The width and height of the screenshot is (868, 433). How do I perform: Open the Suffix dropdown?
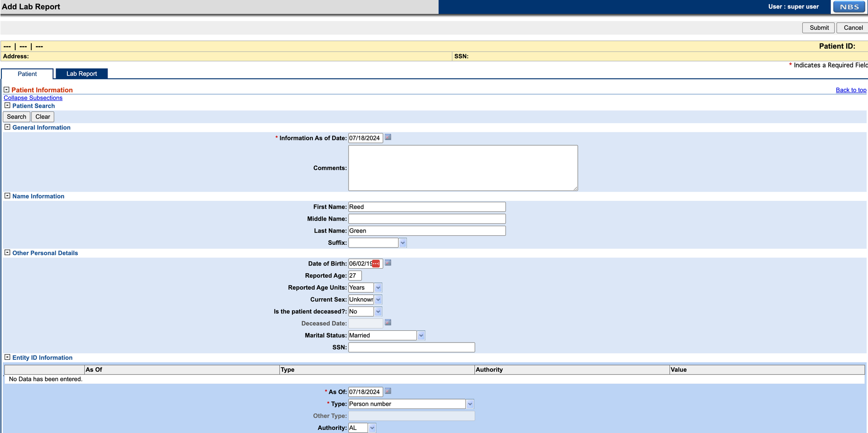click(402, 243)
